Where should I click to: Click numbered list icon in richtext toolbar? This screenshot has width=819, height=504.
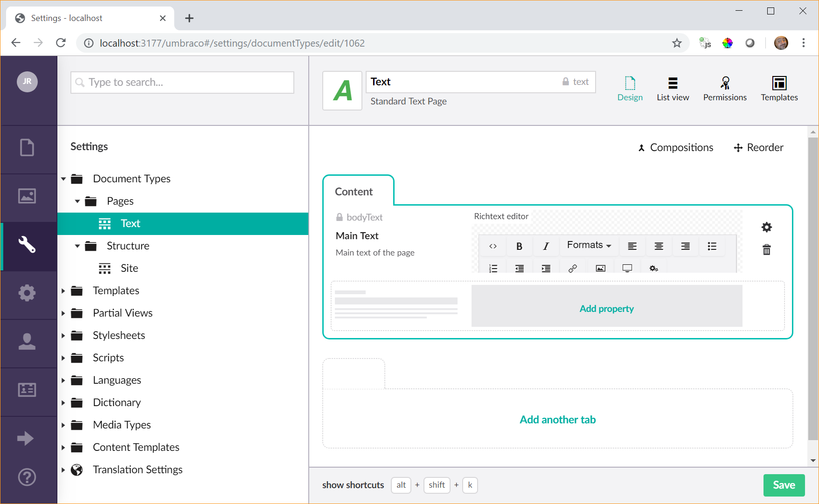[493, 268]
